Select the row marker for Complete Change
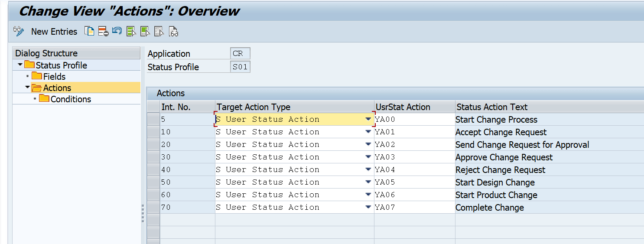Screen dimensions: 644x244 click(153, 208)
